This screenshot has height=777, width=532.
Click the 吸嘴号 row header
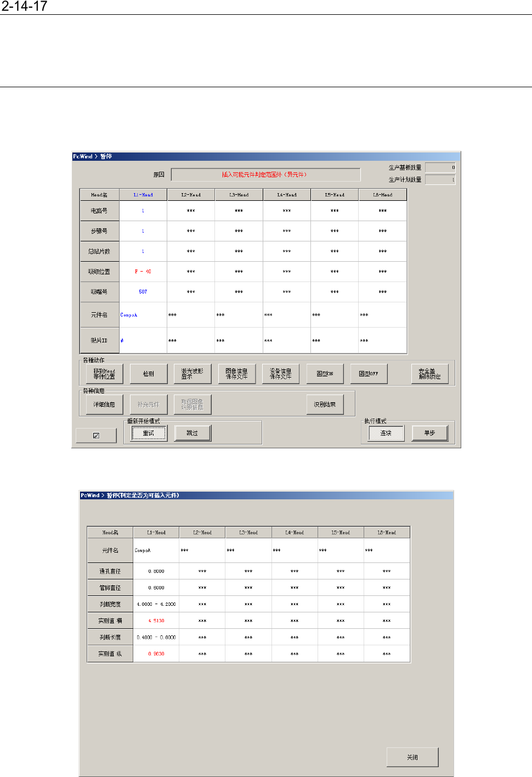point(99,292)
